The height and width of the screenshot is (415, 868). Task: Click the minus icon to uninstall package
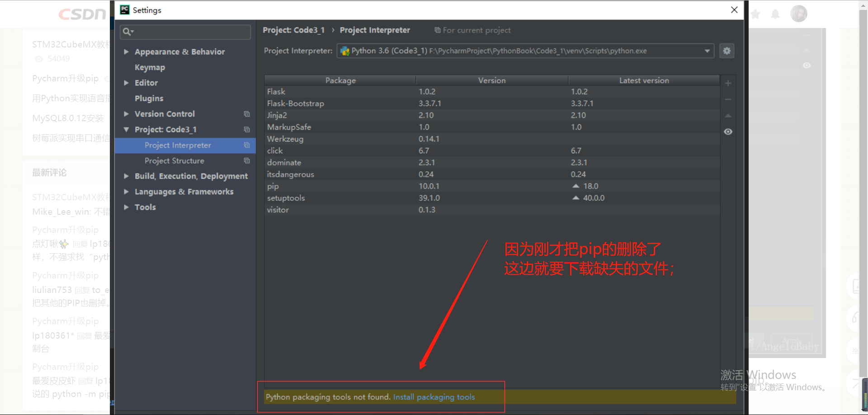[x=728, y=99]
